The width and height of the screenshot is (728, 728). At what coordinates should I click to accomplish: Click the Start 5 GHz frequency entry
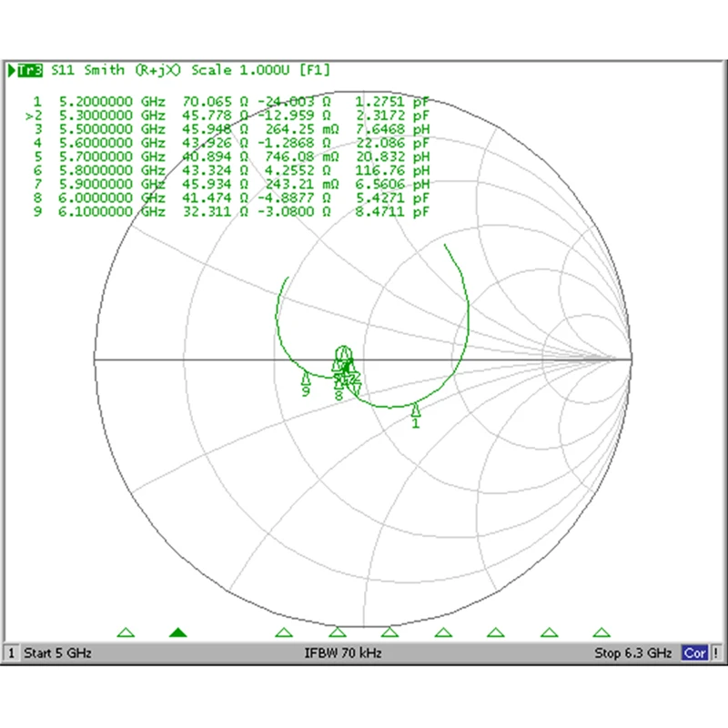tap(57, 653)
